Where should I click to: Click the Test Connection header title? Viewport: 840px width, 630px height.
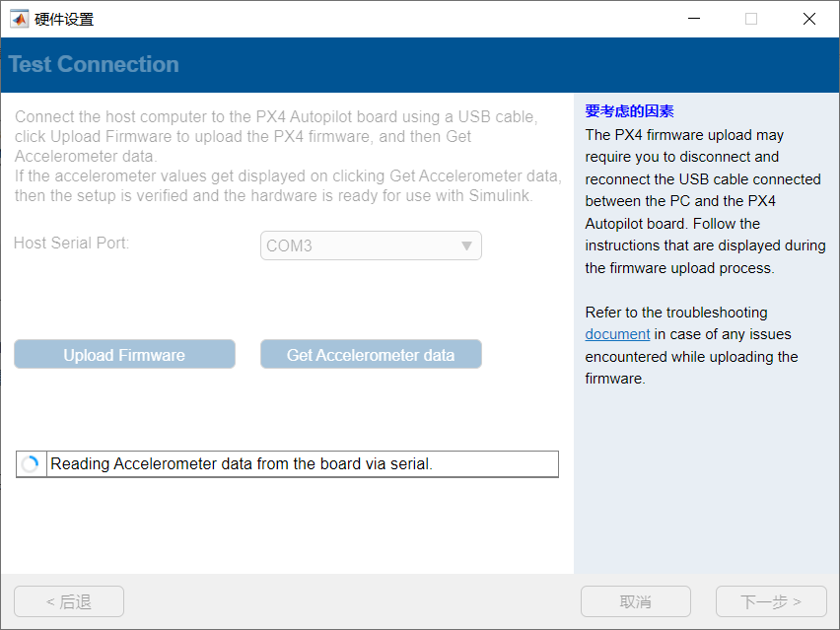tap(94, 65)
